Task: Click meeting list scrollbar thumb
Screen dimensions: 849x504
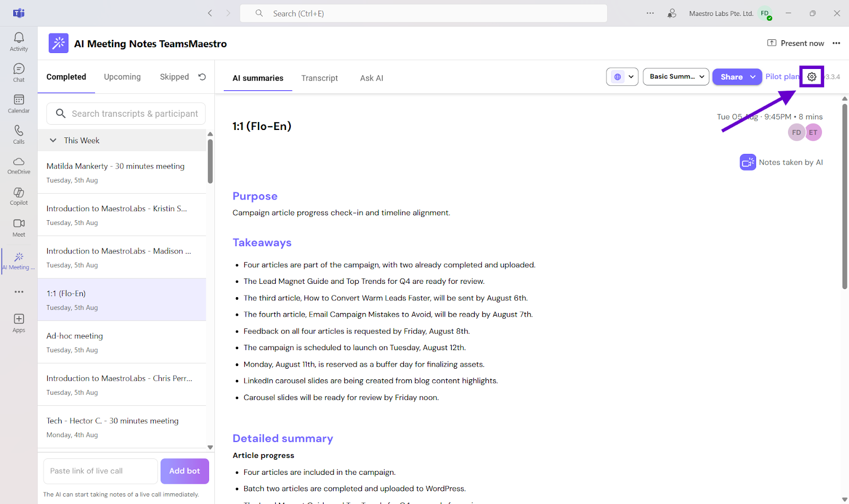Action: pos(210,161)
